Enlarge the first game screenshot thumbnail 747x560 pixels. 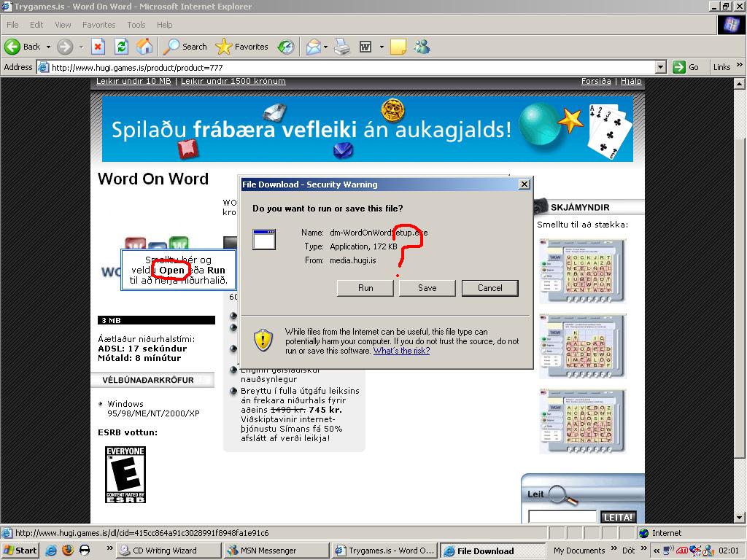click(x=582, y=271)
